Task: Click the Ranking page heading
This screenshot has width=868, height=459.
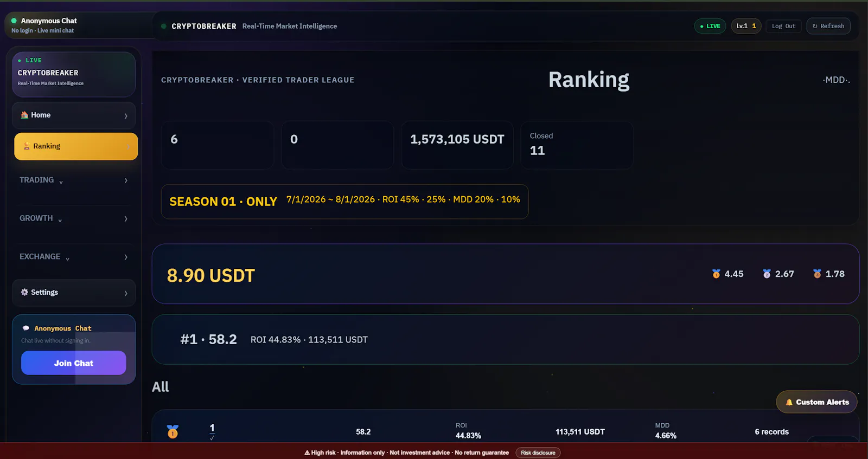Action: [x=589, y=80]
